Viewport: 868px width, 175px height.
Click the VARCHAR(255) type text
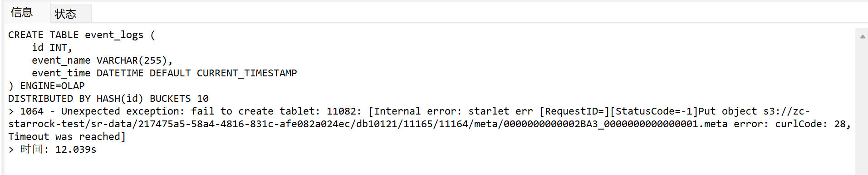pyautogui.click(x=132, y=60)
